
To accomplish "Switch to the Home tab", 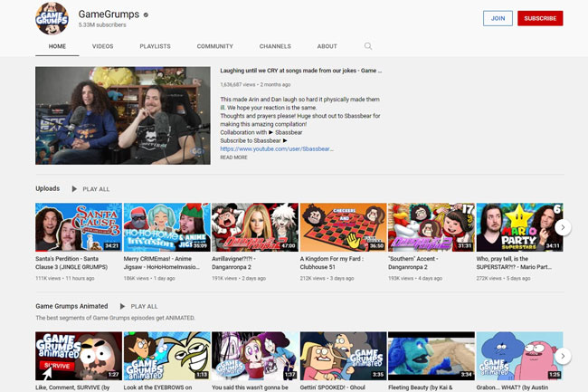I will (57, 46).
